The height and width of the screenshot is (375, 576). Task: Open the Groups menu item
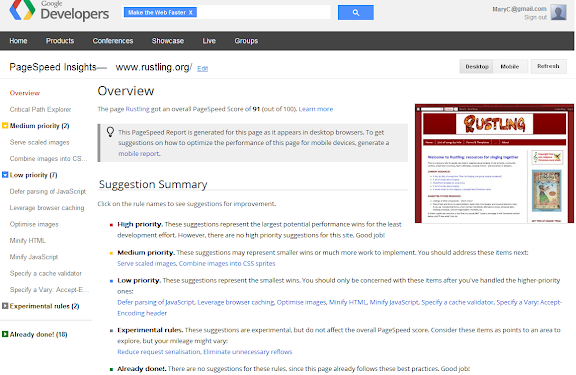(246, 41)
